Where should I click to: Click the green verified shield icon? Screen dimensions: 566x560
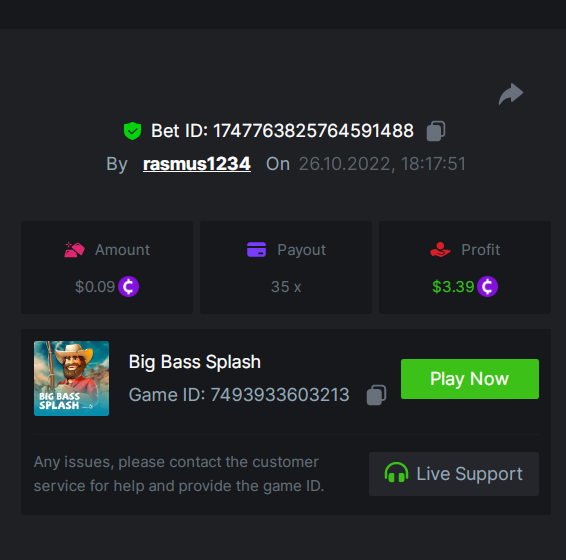[x=132, y=131]
